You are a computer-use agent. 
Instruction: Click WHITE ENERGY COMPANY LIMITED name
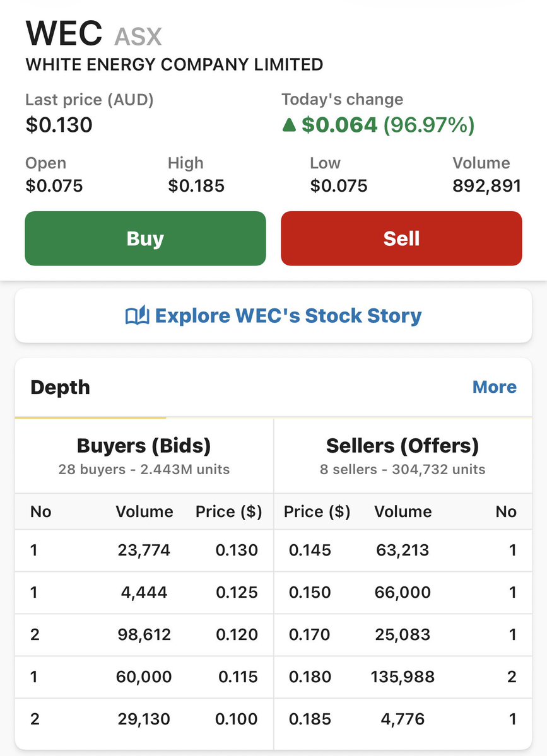[174, 64]
